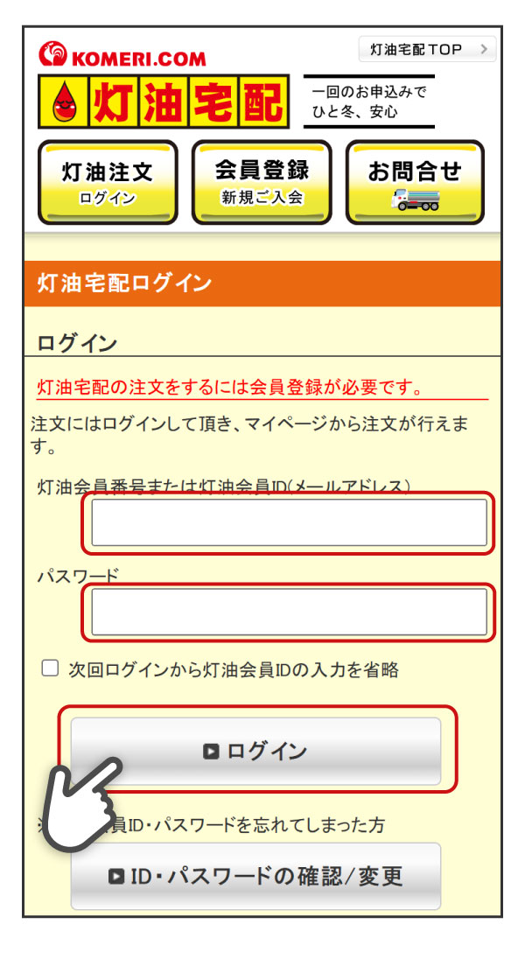Image resolution: width=525 pixels, height=980 pixels.
Task: Click the KOMERI.COM text logo
Action: click(x=138, y=59)
